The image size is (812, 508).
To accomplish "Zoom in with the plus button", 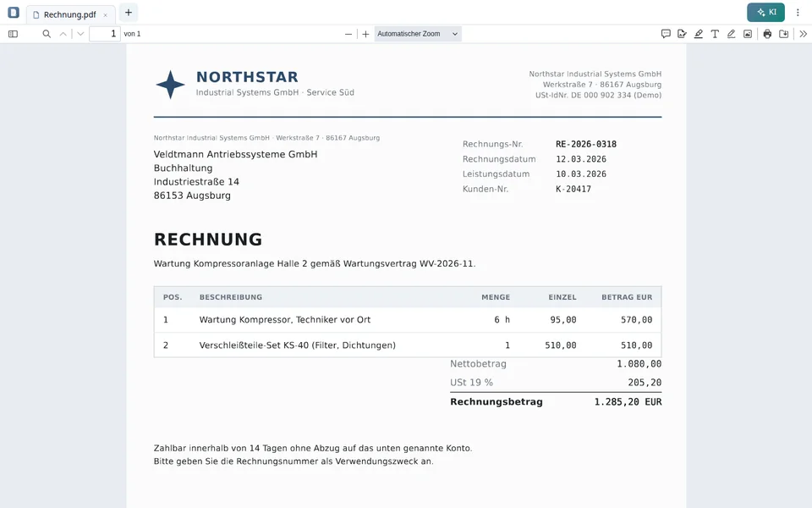I will pos(365,34).
